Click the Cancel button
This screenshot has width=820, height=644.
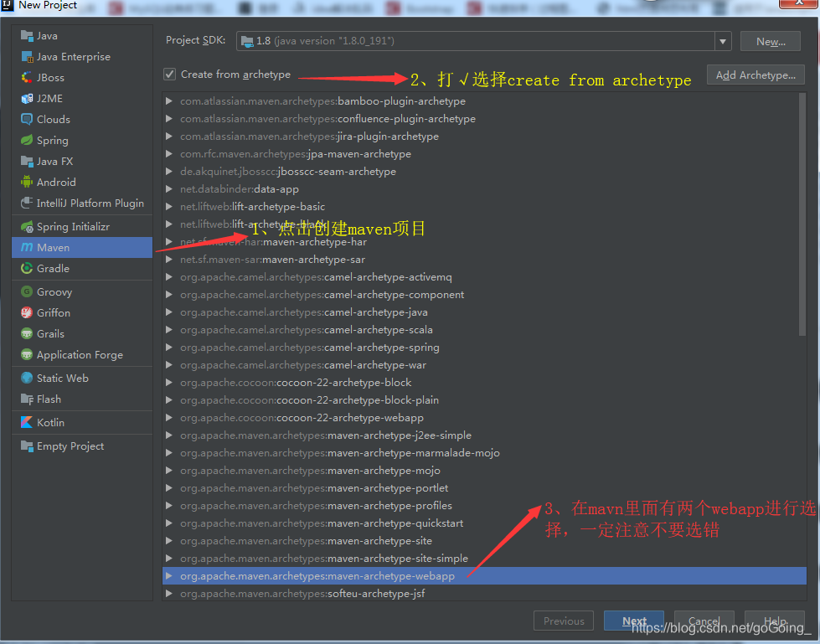704,621
